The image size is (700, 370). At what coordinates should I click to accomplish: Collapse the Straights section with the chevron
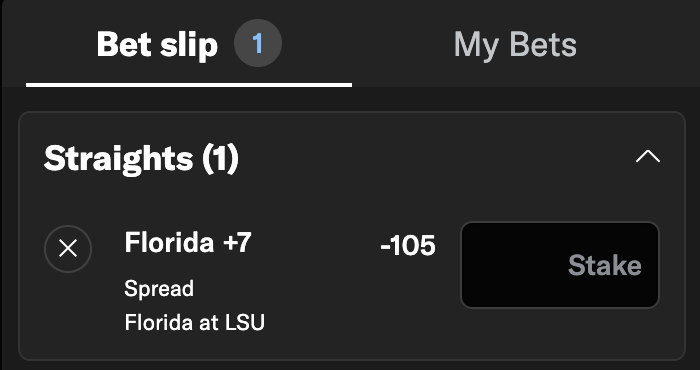pos(647,157)
